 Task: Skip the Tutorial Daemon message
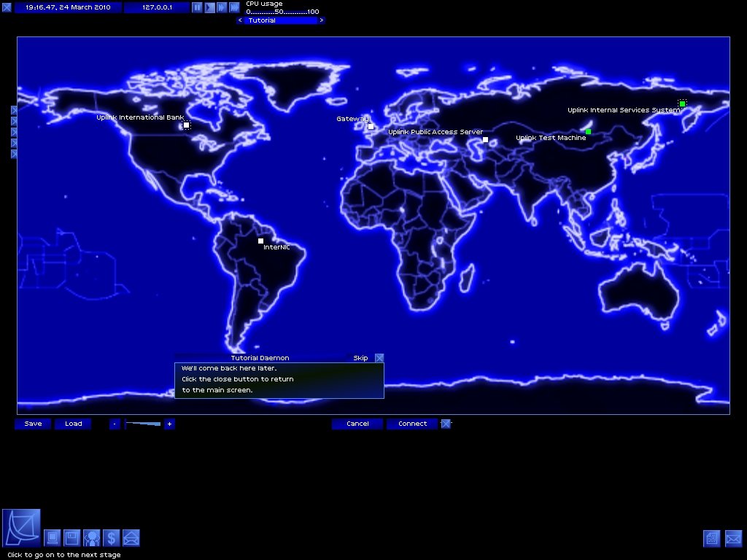360,358
